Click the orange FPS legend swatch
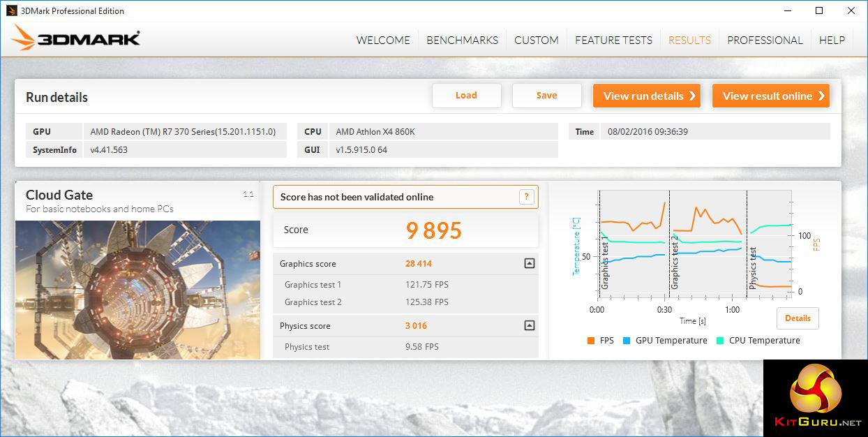 click(x=591, y=341)
